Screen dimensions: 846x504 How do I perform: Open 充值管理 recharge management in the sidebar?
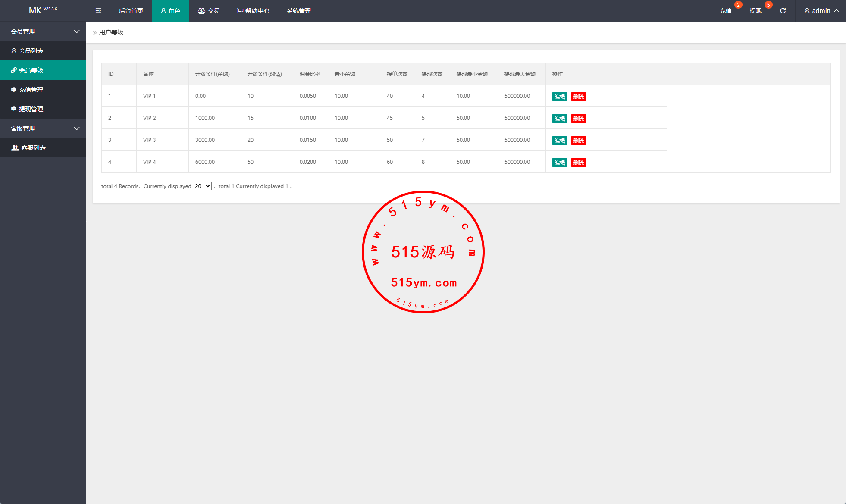(31, 90)
